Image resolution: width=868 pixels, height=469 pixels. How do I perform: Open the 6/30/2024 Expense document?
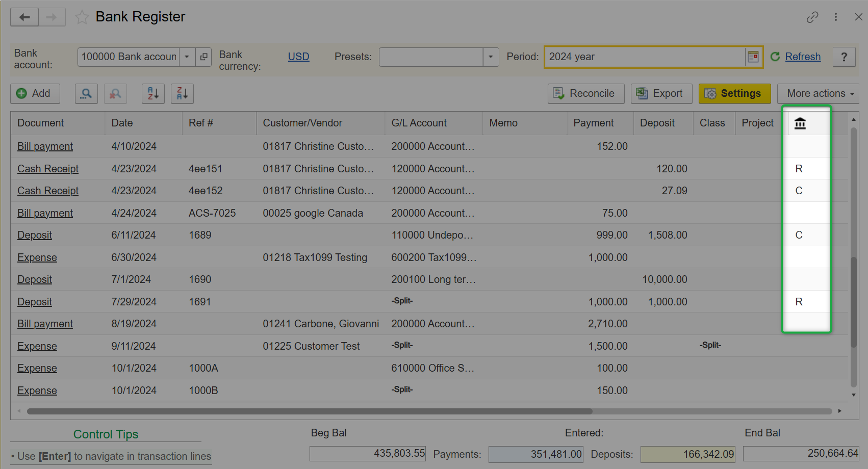(x=37, y=258)
